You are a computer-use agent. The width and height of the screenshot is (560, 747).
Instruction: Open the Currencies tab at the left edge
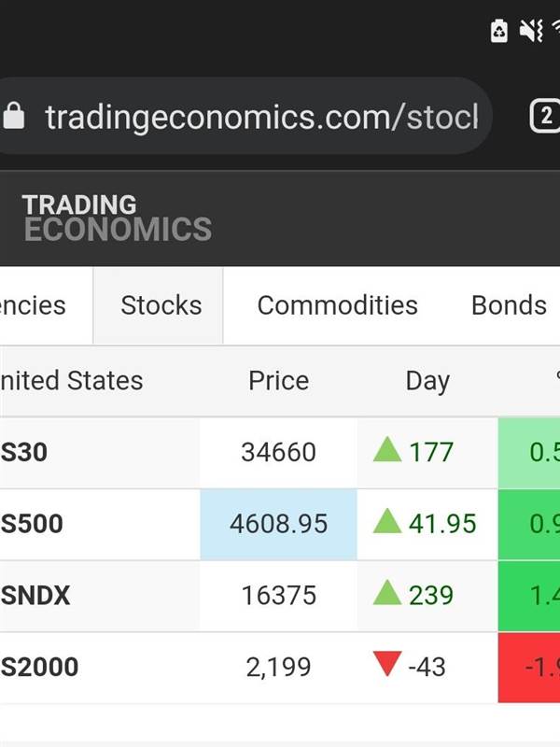point(33,305)
